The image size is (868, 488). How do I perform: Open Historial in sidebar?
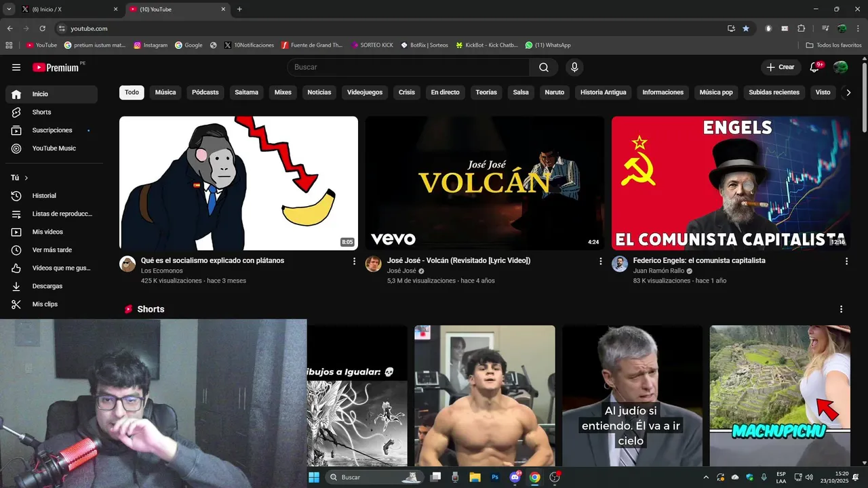coord(52,196)
